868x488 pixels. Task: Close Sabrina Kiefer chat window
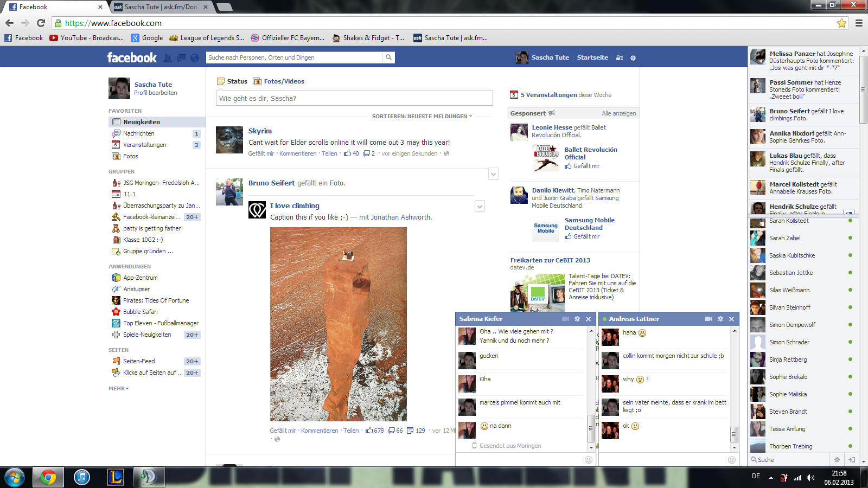pyautogui.click(x=588, y=319)
